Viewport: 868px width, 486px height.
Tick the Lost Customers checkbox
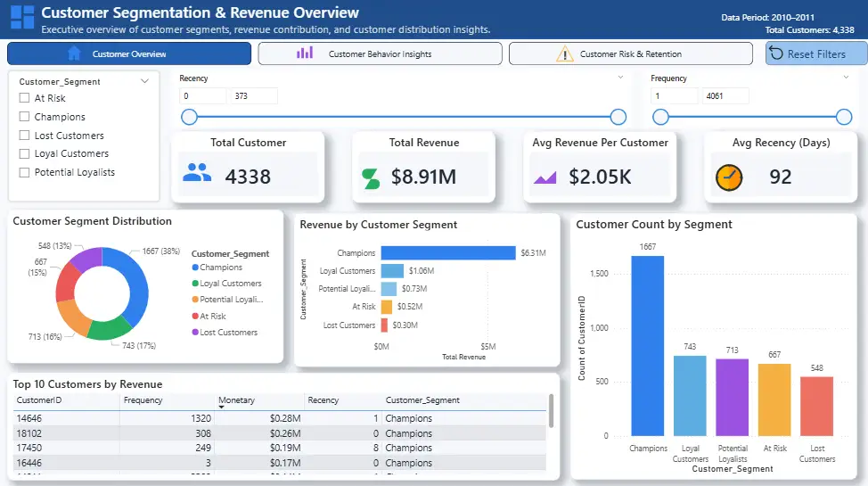coord(25,136)
